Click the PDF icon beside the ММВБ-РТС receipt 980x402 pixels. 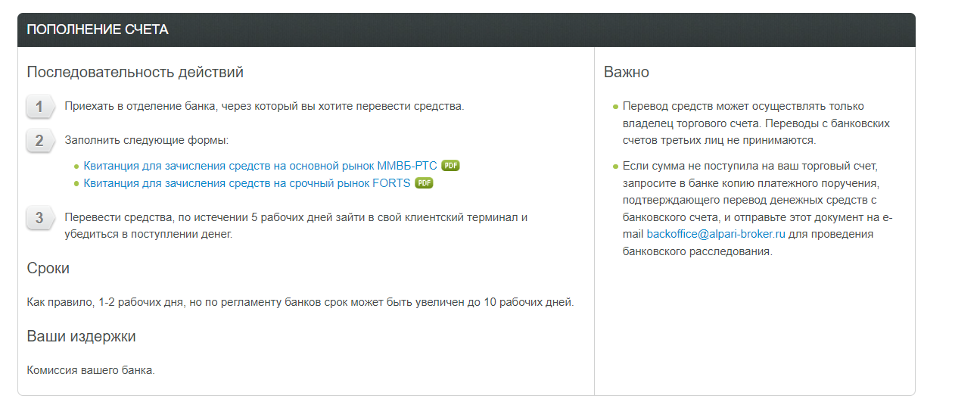(x=451, y=165)
